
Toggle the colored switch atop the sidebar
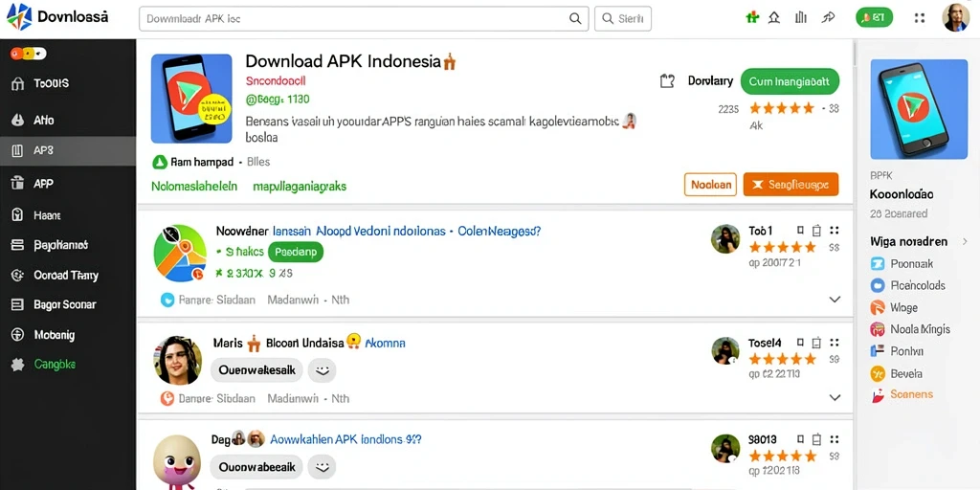28,55
